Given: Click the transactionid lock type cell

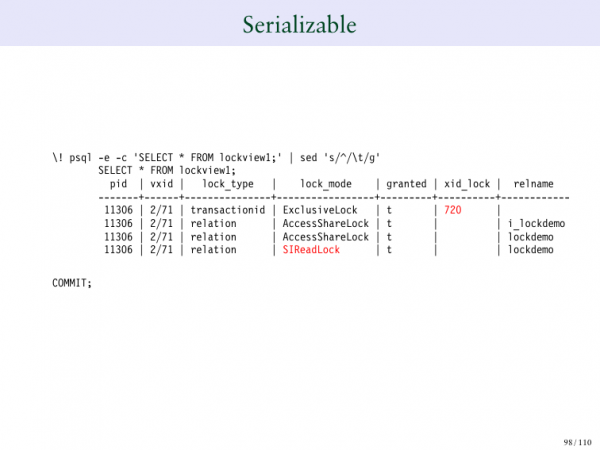Looking at the screenshot, I should pos(228,211).
